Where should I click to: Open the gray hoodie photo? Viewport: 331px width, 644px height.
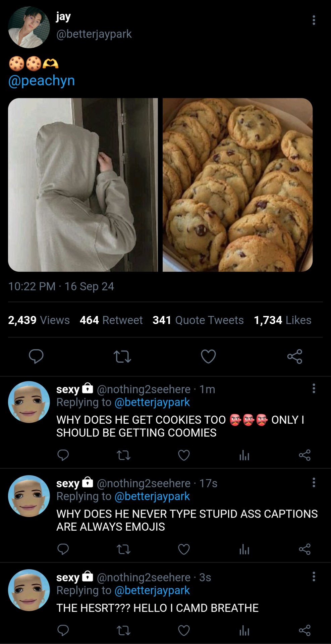click(x=83, y=184)
